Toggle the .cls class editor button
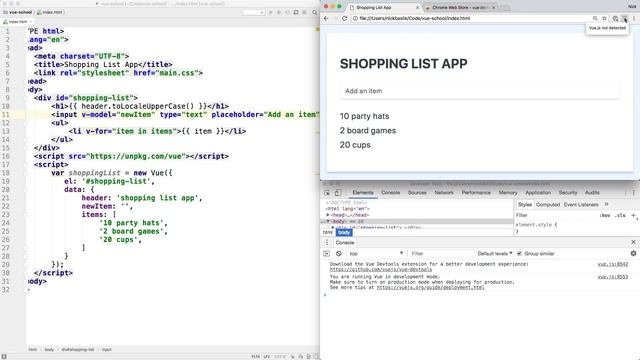 pyautogui.click(x=620, y=215)
